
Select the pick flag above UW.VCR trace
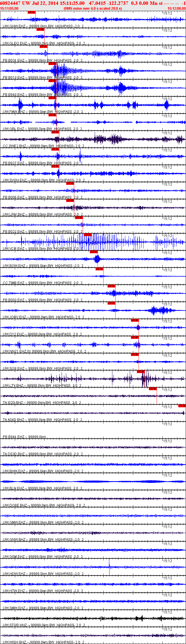[87, 235]
